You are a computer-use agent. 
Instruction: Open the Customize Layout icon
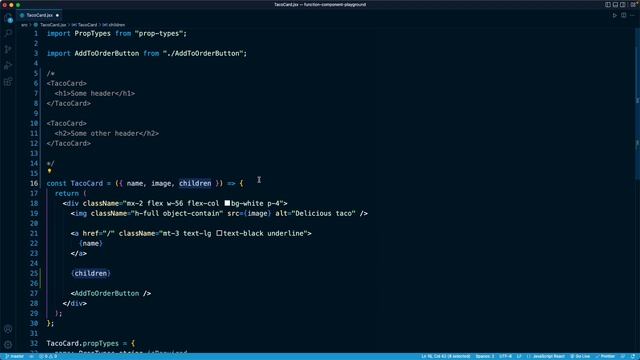633,4
